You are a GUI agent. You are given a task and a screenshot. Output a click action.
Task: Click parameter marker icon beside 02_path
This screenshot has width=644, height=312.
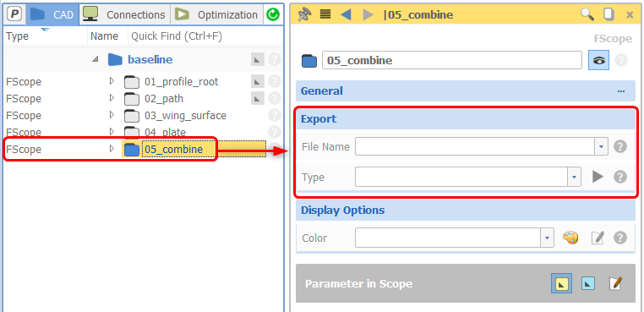point(257,98)
